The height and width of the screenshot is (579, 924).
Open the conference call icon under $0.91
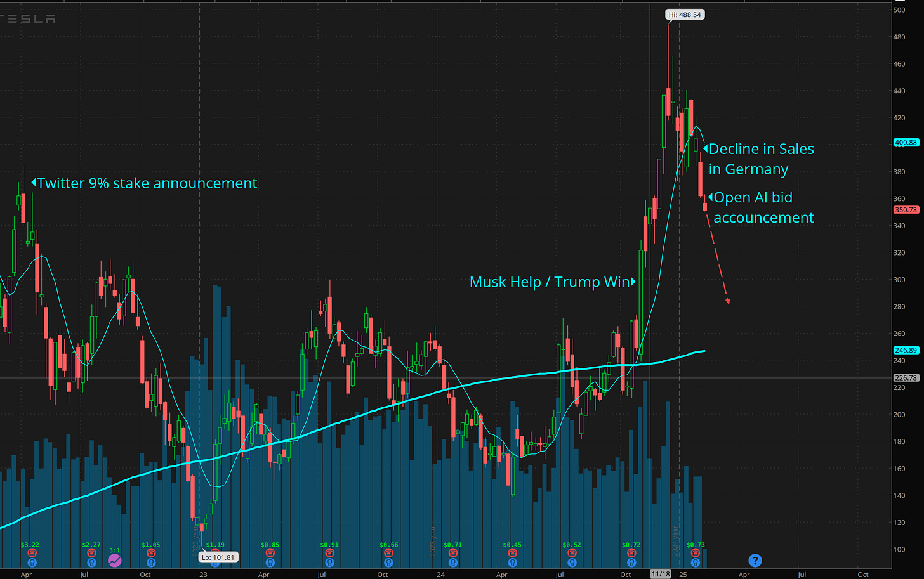[329, 553]
